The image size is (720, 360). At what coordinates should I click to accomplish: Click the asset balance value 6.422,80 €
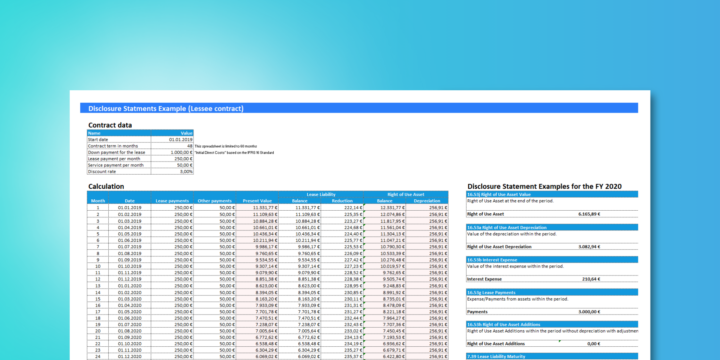point(385,357)
